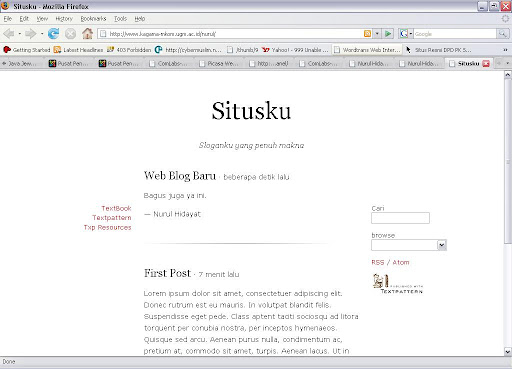The image size is (512, 369).
Task: Open the Edit menu
Action: click(x=24, y=19)
